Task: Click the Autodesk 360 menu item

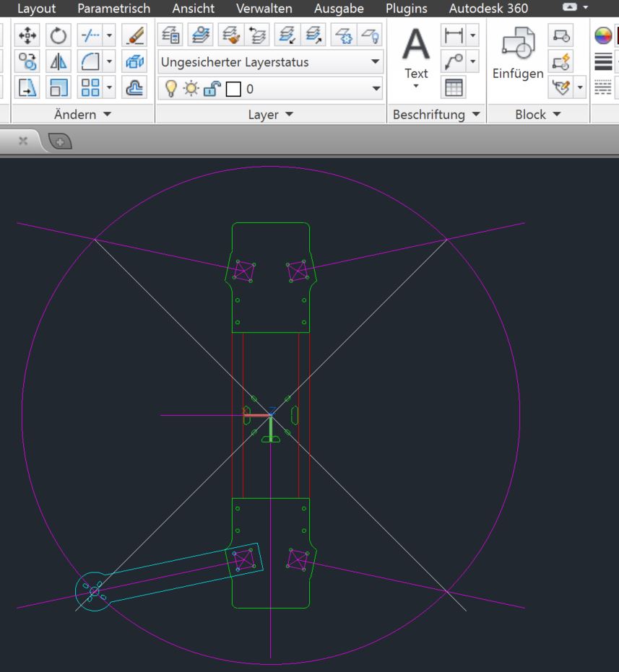Action: pyautogui.click(x=488, y=9)
